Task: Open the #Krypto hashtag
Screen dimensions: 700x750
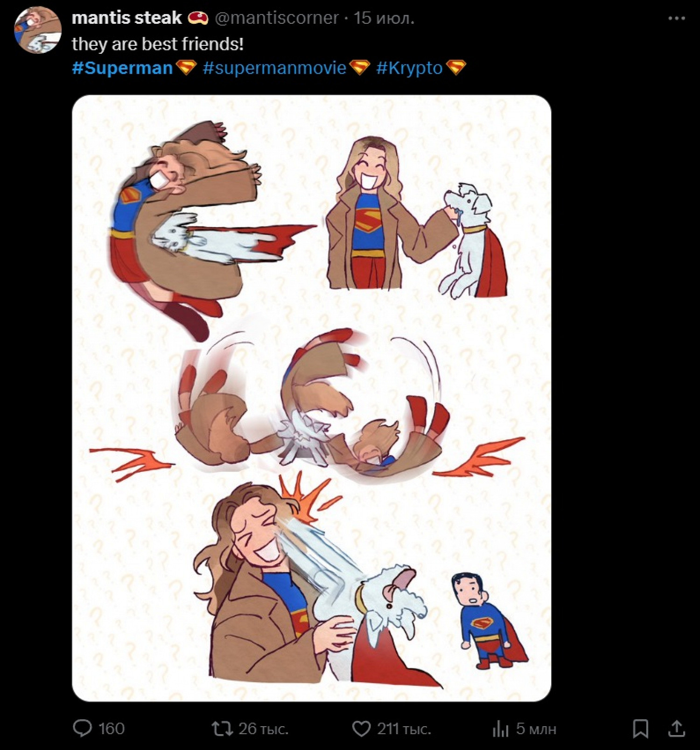Action: (409, 68)
